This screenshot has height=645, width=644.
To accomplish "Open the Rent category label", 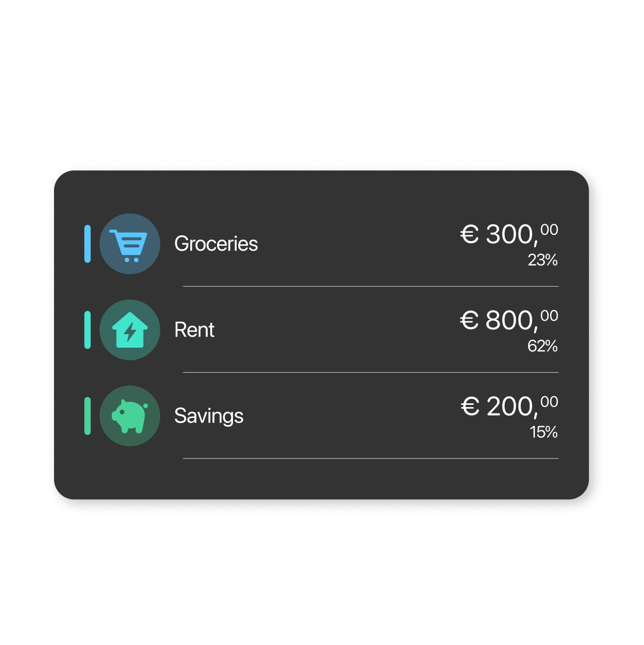I will pos(194,330).
